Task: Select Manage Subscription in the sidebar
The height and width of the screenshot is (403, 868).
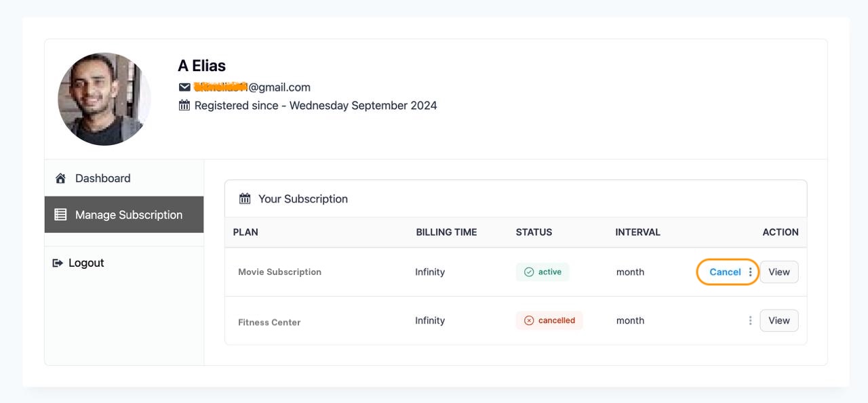Action: [129, 214]
